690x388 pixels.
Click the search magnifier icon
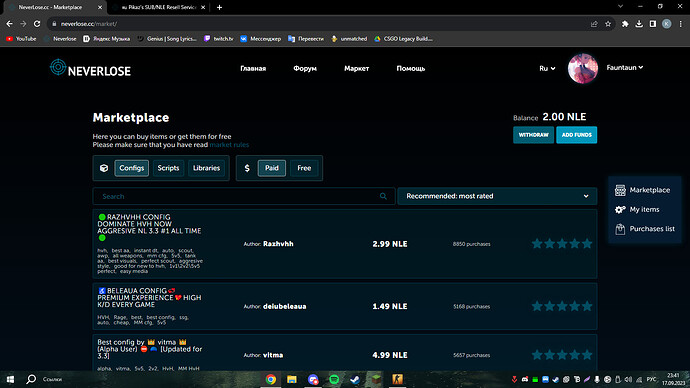[383, 196]
